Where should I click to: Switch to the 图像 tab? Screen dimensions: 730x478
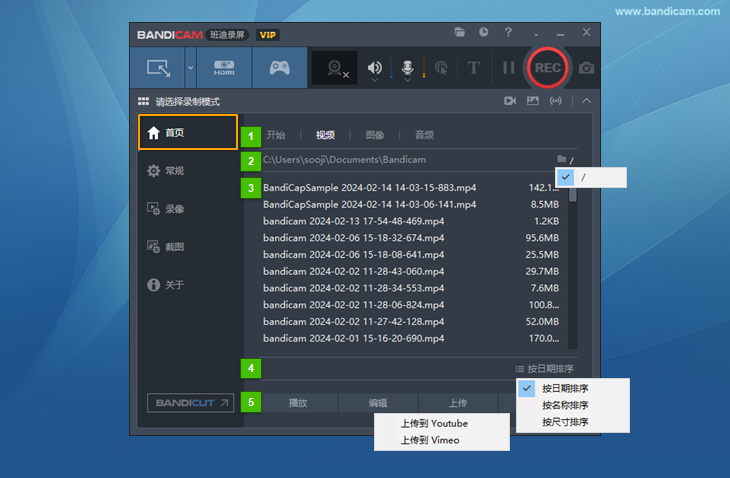click(x=375, y=135)
